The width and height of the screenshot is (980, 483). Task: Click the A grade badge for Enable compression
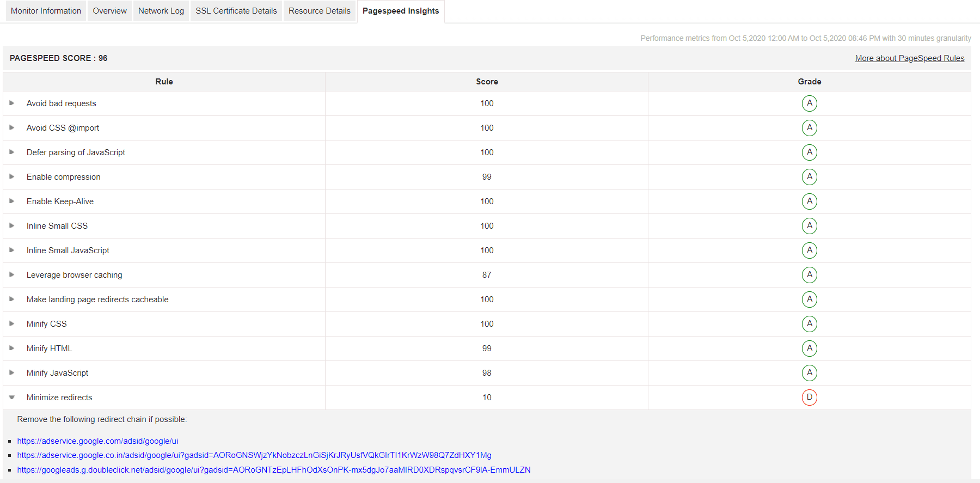pos(809,177)
